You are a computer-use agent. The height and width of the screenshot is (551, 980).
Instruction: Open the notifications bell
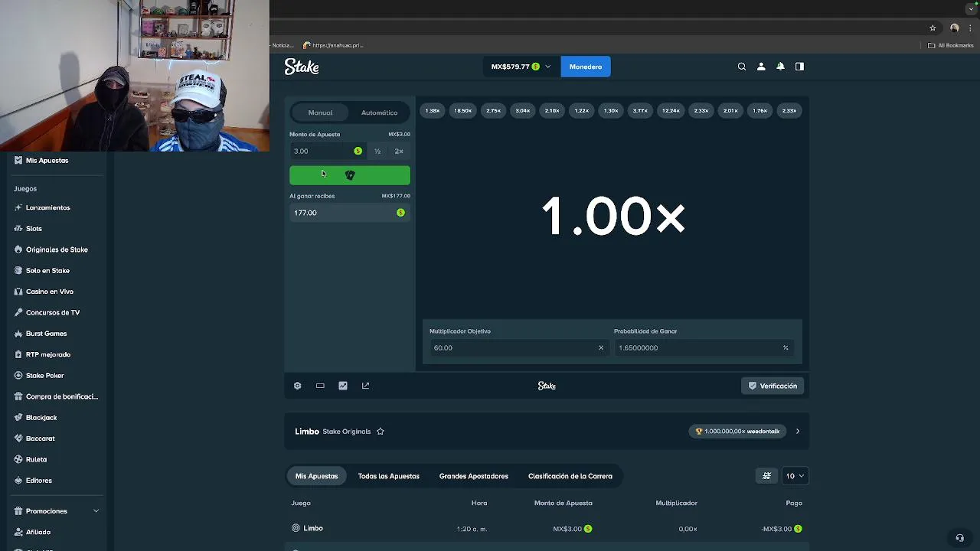click(x=780, y=67)
